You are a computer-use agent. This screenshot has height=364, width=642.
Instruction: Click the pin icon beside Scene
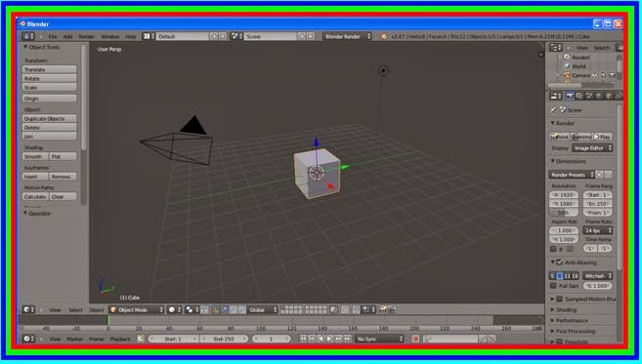tap(553, 110)
